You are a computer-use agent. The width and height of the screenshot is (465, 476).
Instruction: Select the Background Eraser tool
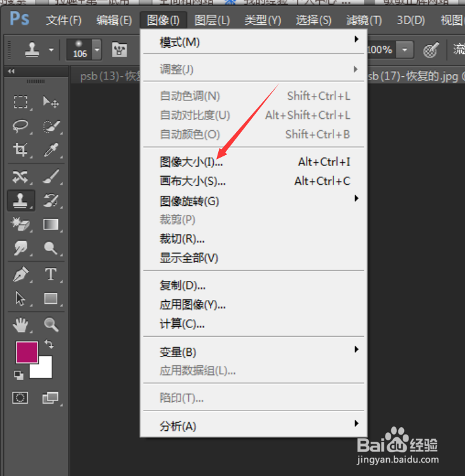pos(20,224)
